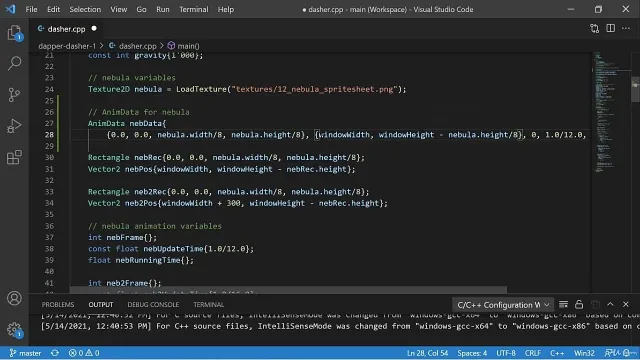Open the Source Control view

click(x=14, y=95)
